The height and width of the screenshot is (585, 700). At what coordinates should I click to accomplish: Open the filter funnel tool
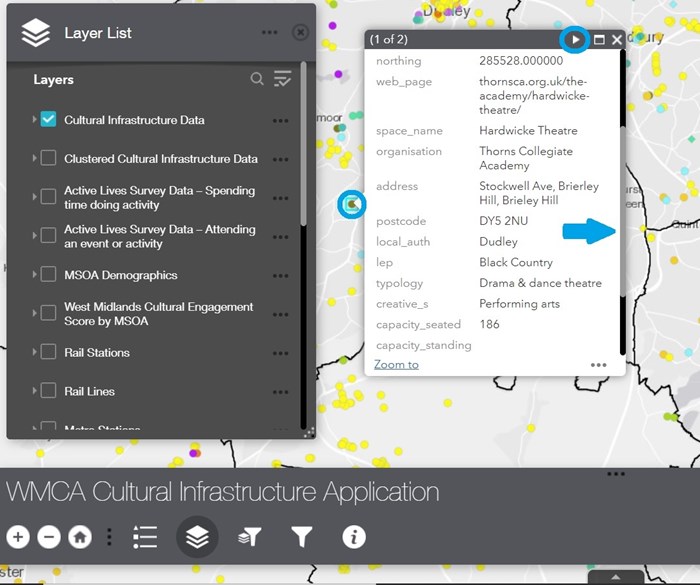click(301, 537)
